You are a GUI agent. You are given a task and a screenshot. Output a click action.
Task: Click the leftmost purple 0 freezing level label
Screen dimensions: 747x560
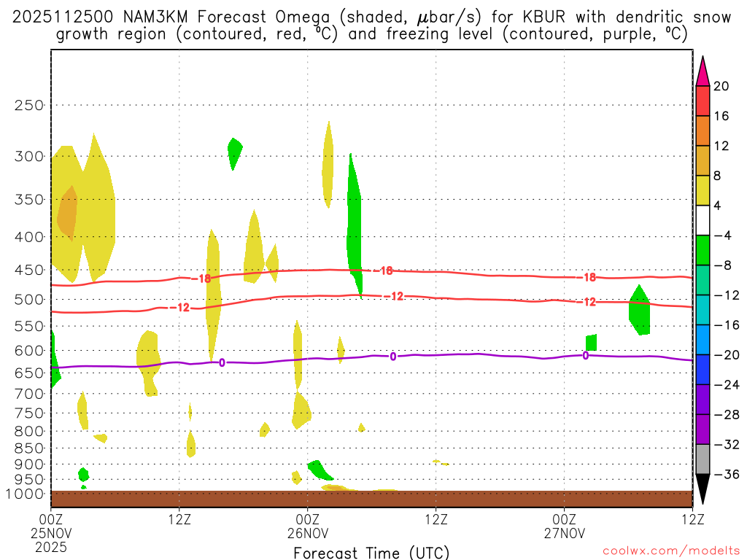click(222, 363)
